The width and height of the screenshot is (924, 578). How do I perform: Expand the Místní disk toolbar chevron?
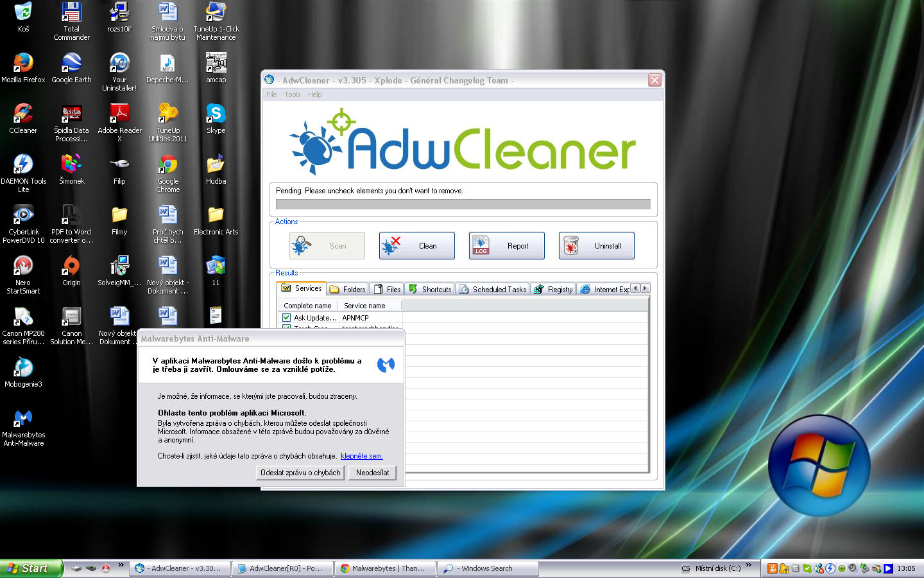(749, 566)
